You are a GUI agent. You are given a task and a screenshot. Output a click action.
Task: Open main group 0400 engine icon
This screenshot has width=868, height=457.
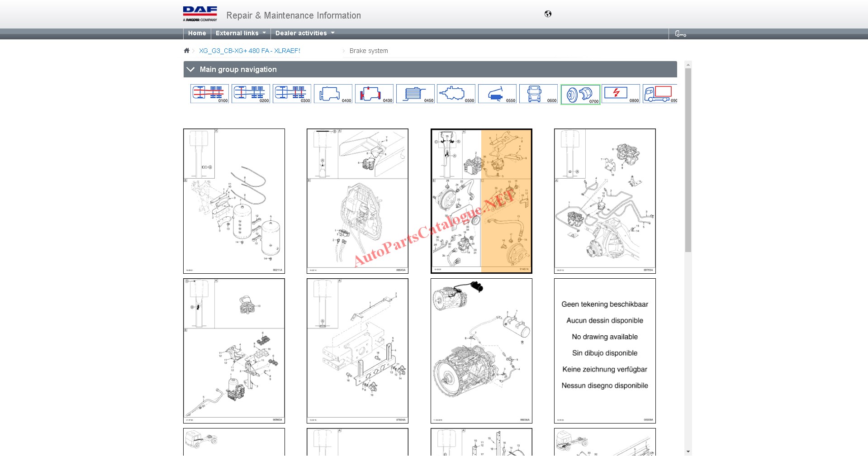(x=333, y=94)
